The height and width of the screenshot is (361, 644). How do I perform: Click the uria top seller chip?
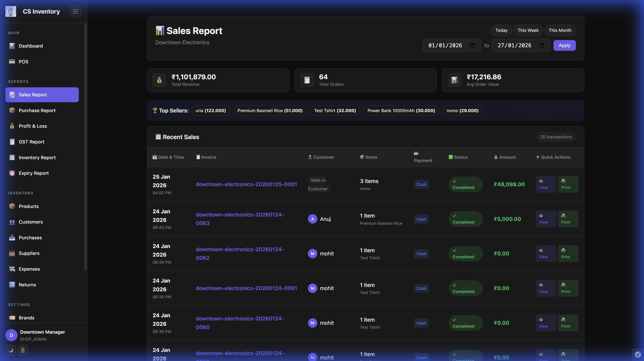pos(210,111)
